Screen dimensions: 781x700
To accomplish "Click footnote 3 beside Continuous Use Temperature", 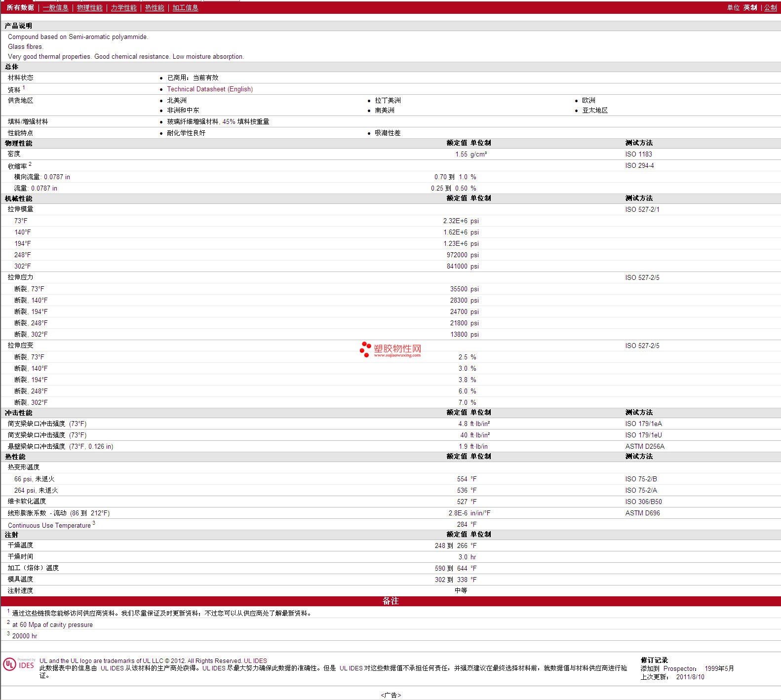I will pos(94,523).
